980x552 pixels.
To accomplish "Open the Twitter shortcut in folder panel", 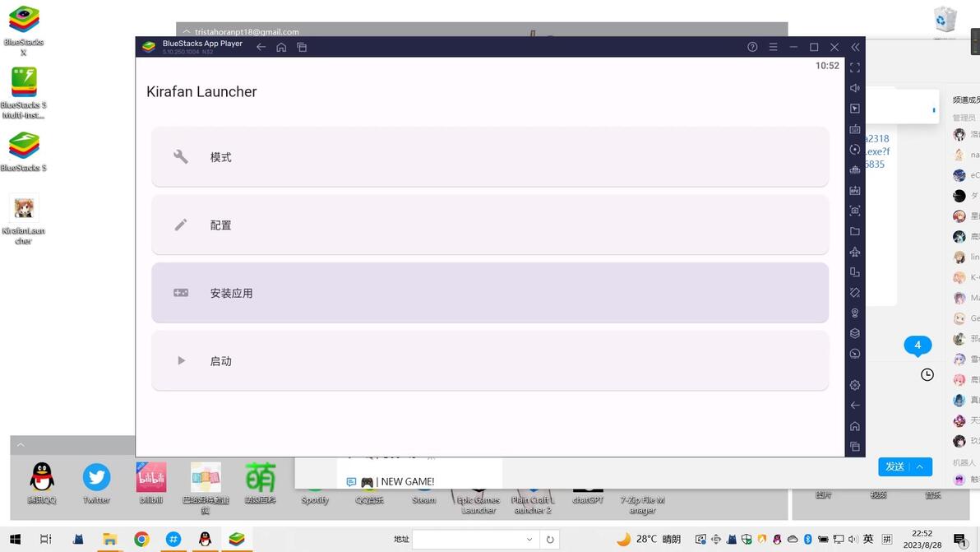I will pos(96,483).
